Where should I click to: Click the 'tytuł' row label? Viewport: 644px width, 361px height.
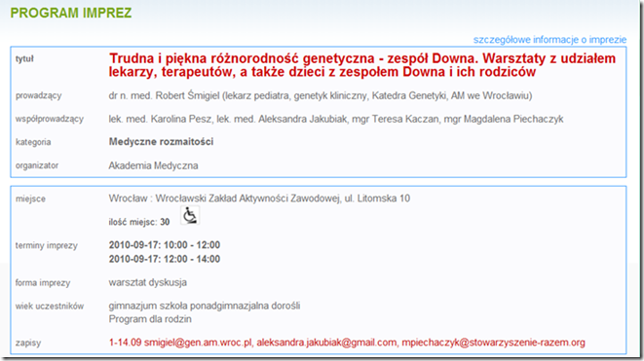point(24,59)
